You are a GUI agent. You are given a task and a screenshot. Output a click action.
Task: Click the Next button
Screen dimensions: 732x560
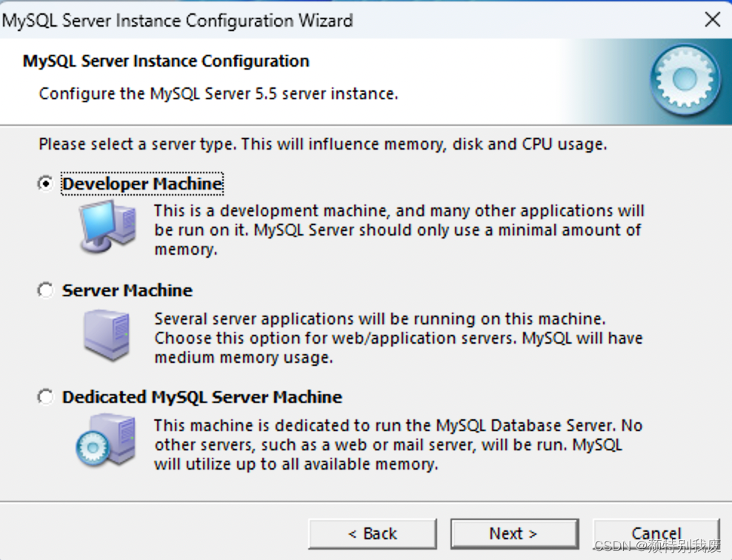tap(514, 533)
